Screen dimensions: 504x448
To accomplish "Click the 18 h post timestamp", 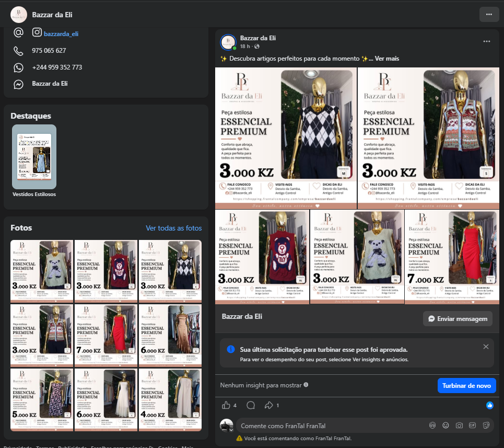I will pyautogui.click(x=245, y=47).
